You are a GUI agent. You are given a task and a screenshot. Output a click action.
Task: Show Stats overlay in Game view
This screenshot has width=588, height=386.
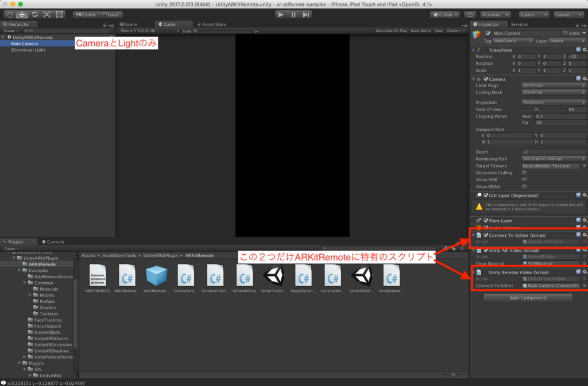[438, 31]
